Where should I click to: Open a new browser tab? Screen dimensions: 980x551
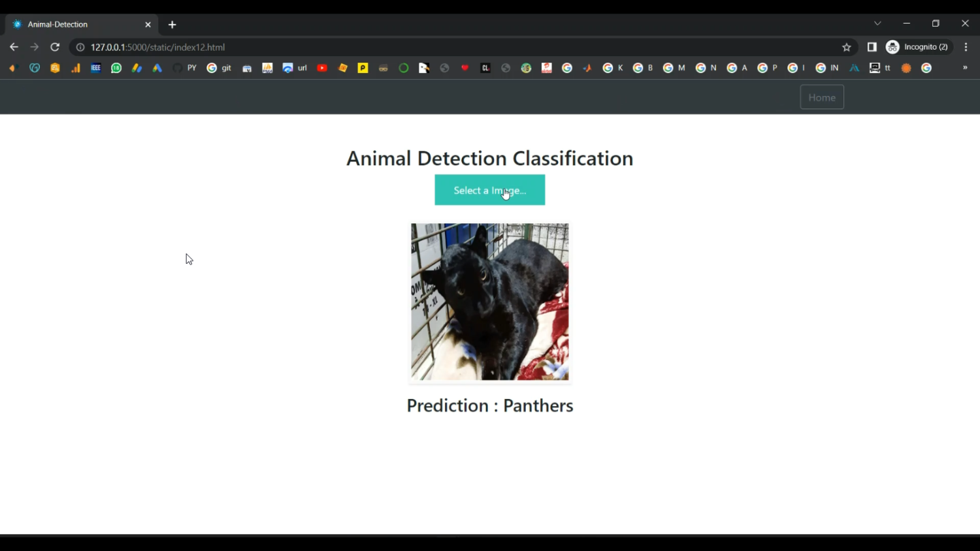point(172,25)
